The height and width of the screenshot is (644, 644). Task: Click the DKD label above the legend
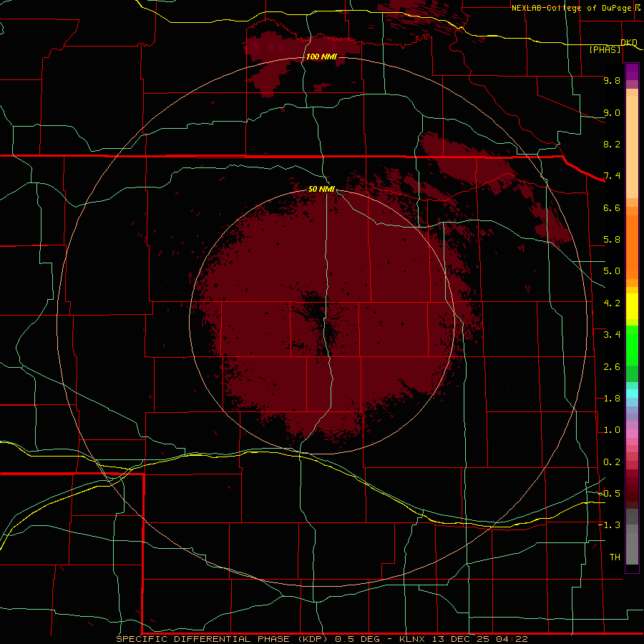click(x=629, y=42)
